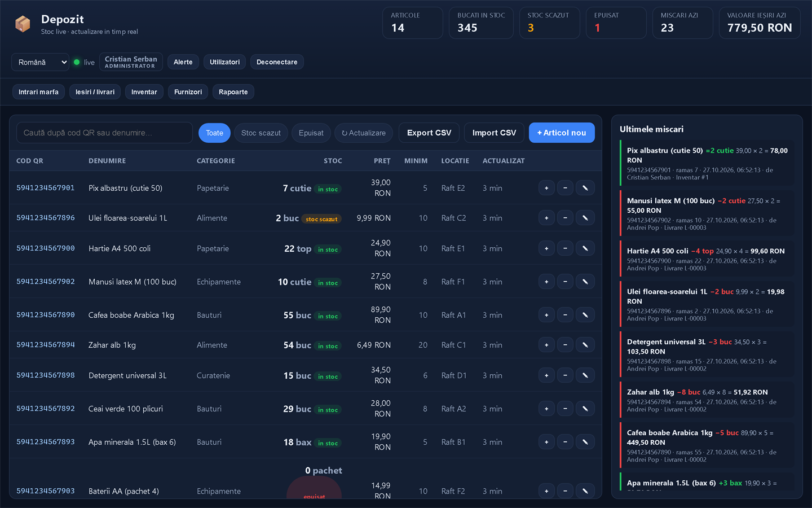Filter by Stoc scazut
812x508 pixels.
(x=261, y=133)
